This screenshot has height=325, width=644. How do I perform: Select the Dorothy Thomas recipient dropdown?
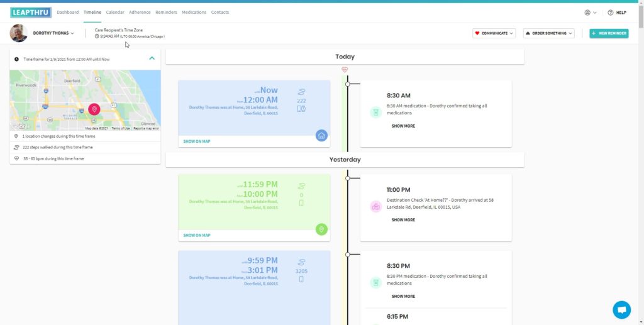click(53, 33)
